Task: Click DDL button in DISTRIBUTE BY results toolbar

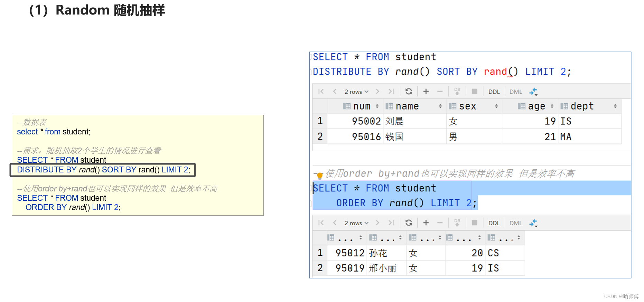Action: click(494, 92)
